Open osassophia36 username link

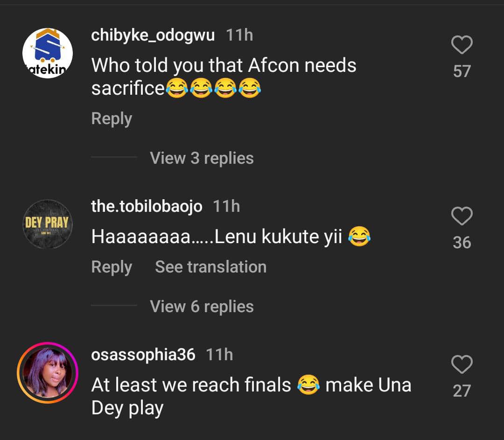pyautogui.click(x=143, y=355)
